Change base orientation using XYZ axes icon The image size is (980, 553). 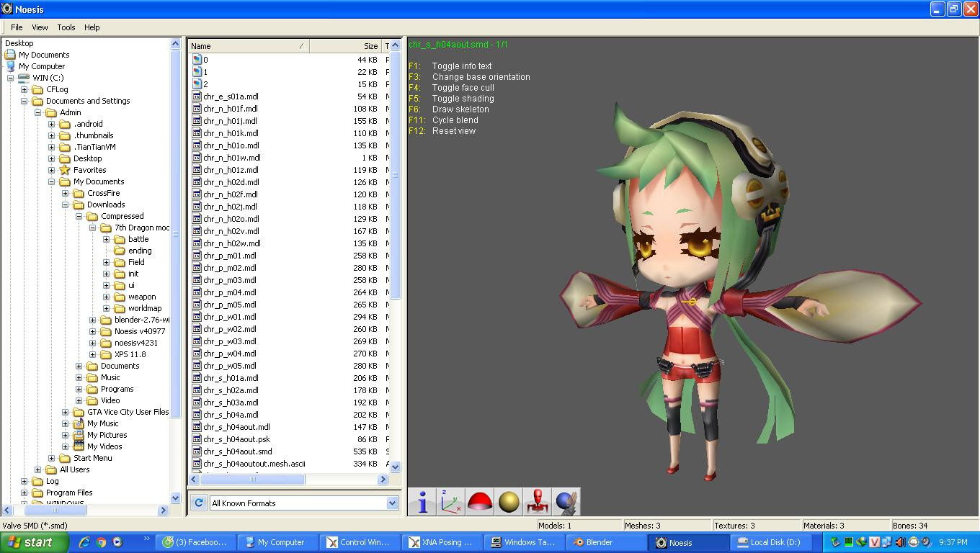[x=452, y=502]
